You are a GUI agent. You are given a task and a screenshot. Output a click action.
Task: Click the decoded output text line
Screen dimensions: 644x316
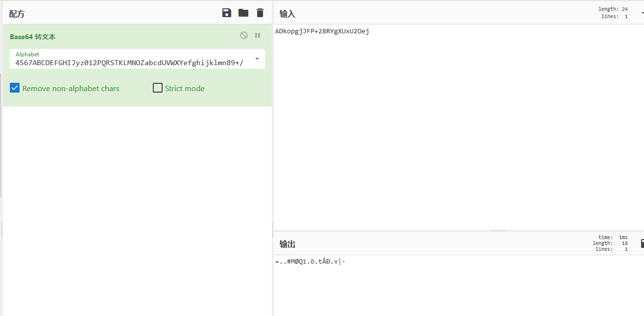[310, 262]
